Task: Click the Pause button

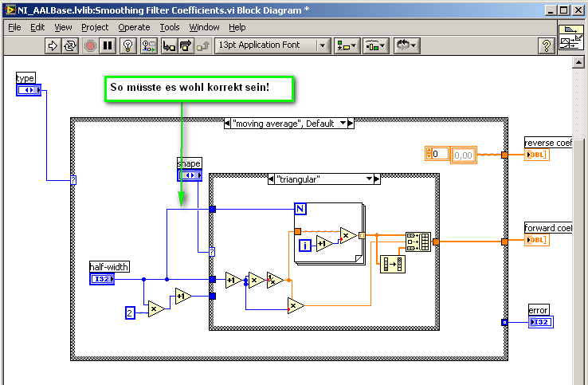Action: pos(108,45)
